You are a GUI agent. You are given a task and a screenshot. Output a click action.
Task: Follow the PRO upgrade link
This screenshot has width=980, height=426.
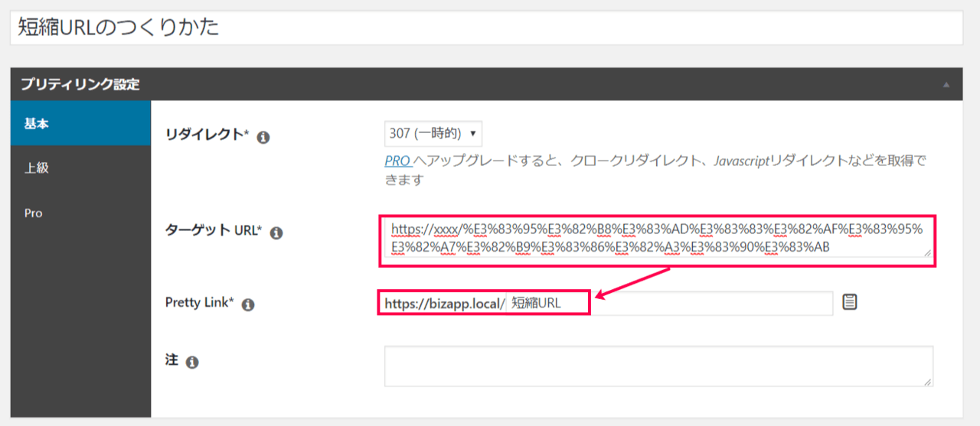pos(397,161)
